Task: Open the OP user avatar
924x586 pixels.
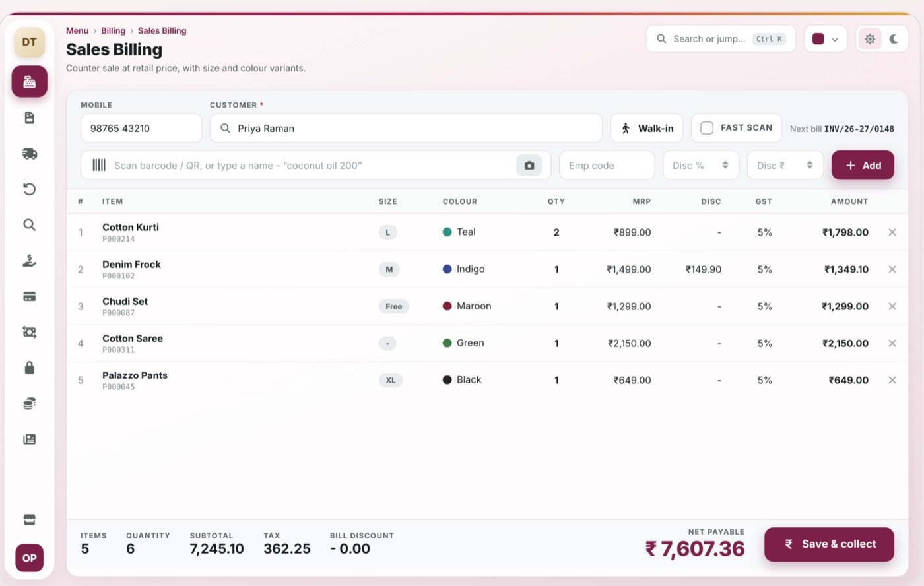Action: coord(30,558)
